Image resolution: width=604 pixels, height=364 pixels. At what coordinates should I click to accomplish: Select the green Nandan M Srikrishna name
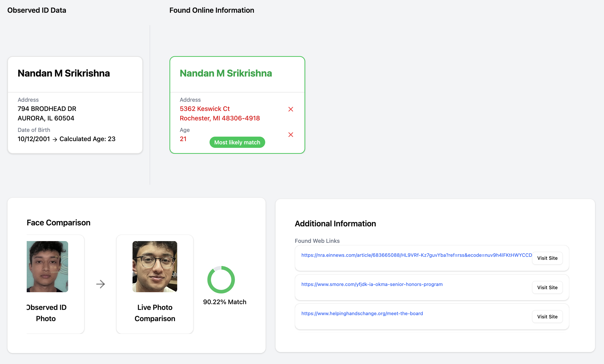coord(226,73)
